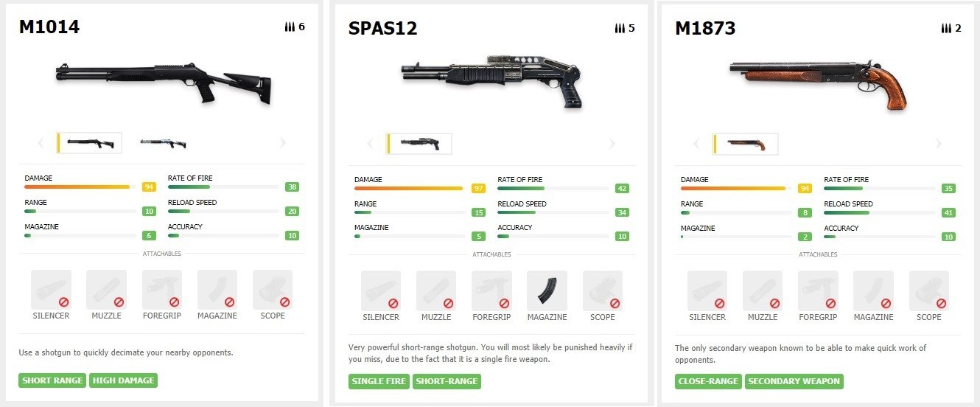Show previous SPAS12 skin with left arrow
Viewport: 980px width, 407px height.
(371, 144)
